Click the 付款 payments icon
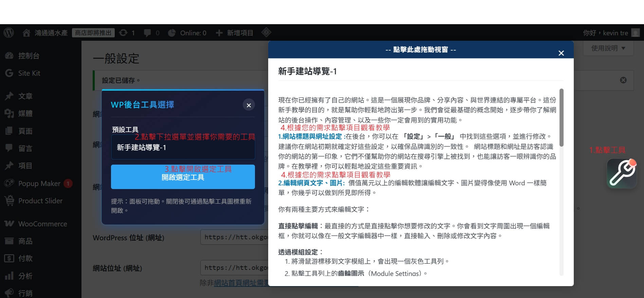 (9, 258)
